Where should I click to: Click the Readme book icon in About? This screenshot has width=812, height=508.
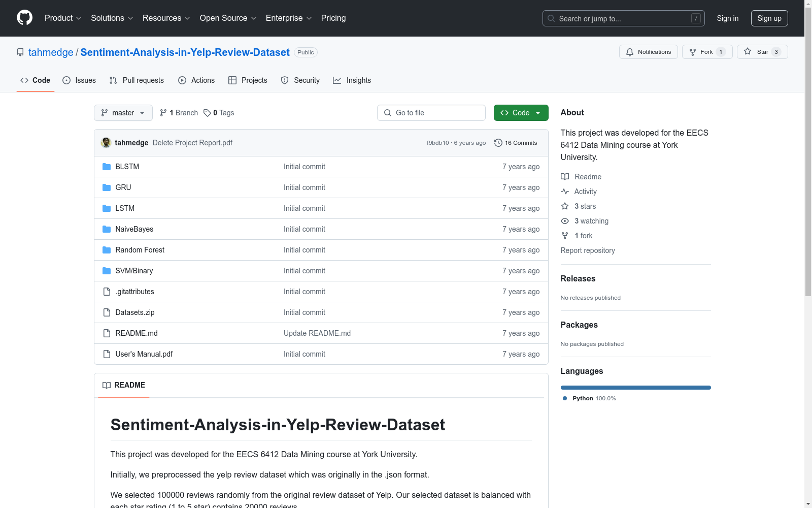[565, 177]
